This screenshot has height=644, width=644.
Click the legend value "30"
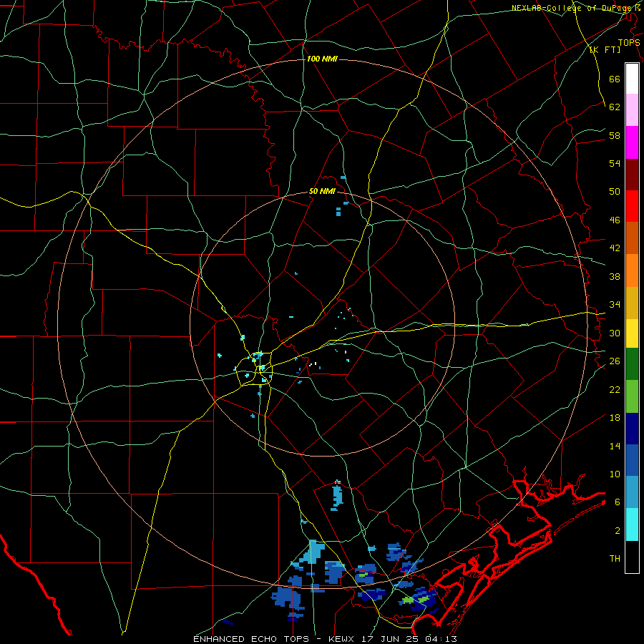615,333
